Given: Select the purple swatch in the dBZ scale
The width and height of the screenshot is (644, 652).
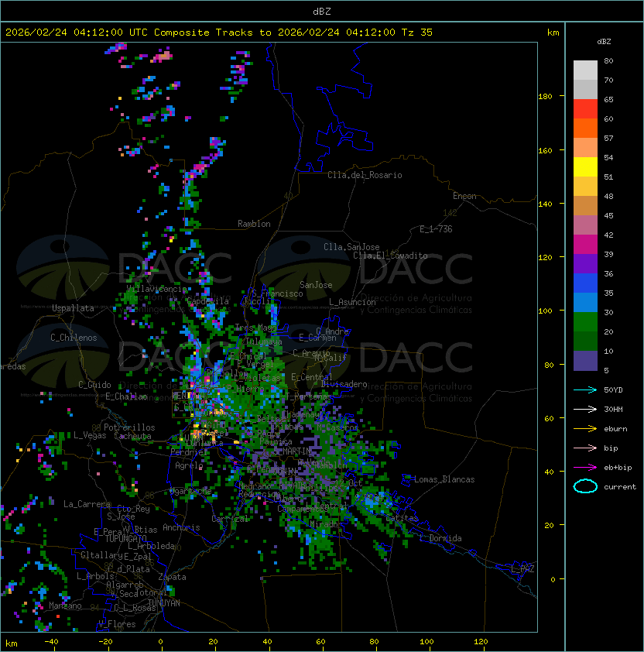Looking at the screenshot, I should (585, 263).
